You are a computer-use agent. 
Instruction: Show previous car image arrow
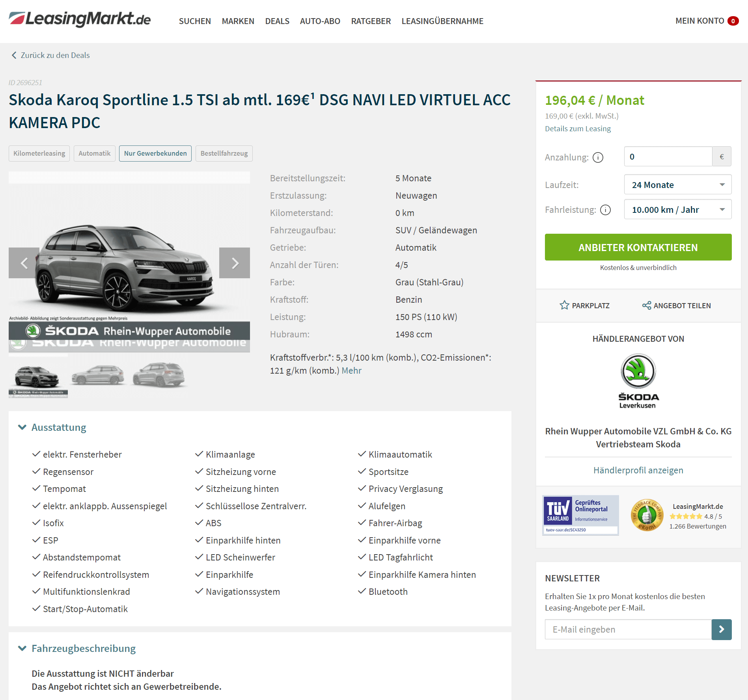24,263
